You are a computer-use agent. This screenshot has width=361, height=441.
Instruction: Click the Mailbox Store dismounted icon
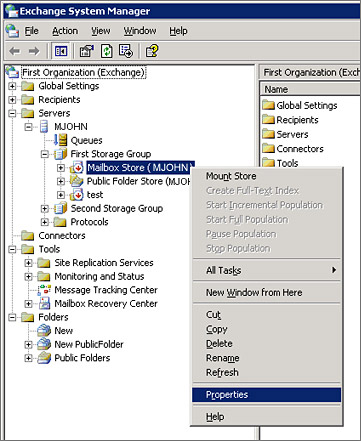pyautogui.click(x=77, y=167)
